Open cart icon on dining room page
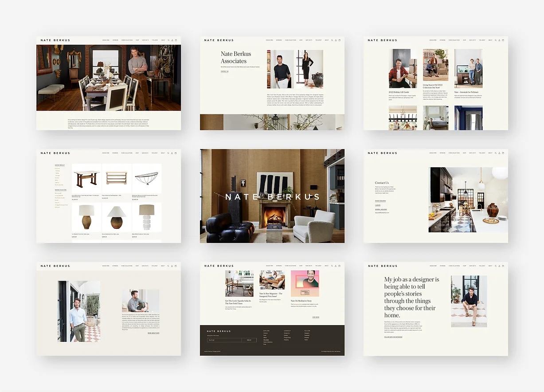This screenshot has height=392, width=544. point(176,40)
